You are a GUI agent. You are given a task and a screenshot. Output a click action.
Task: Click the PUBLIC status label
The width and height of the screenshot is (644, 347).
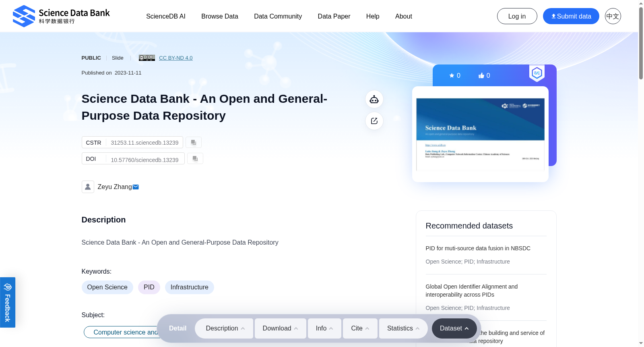91,58
